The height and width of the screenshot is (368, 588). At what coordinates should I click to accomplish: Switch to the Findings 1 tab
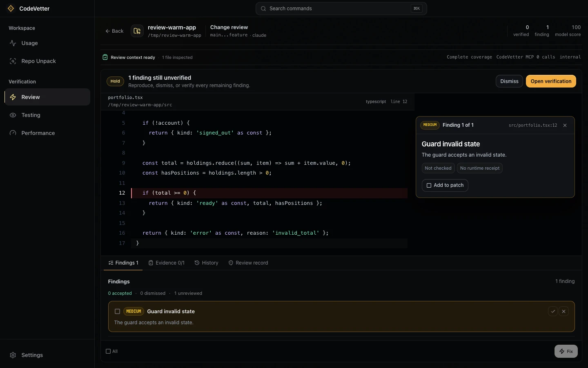coord(123,263)
